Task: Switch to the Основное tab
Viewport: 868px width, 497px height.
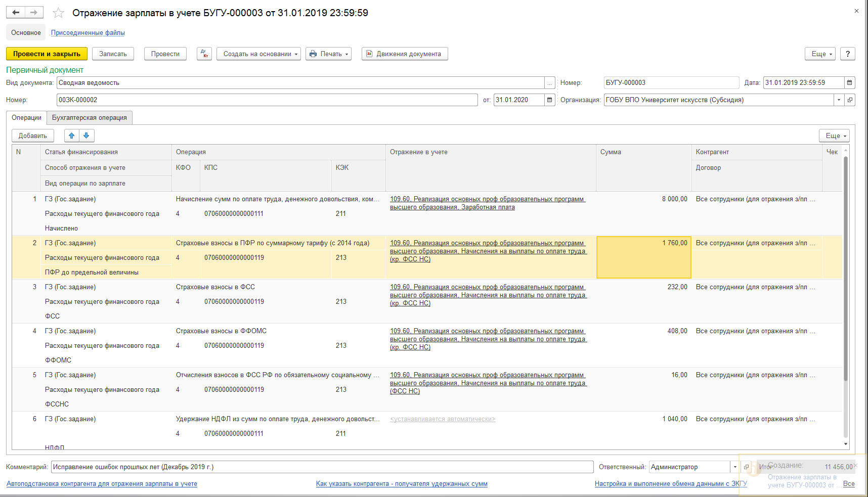Action: [x=26, y=32]
